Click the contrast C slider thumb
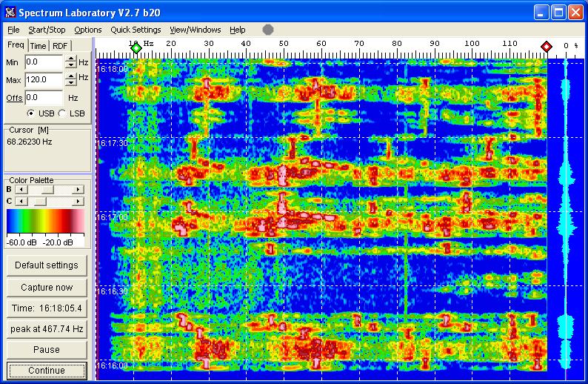The image size is (588, 384). [x=40, y=202]
